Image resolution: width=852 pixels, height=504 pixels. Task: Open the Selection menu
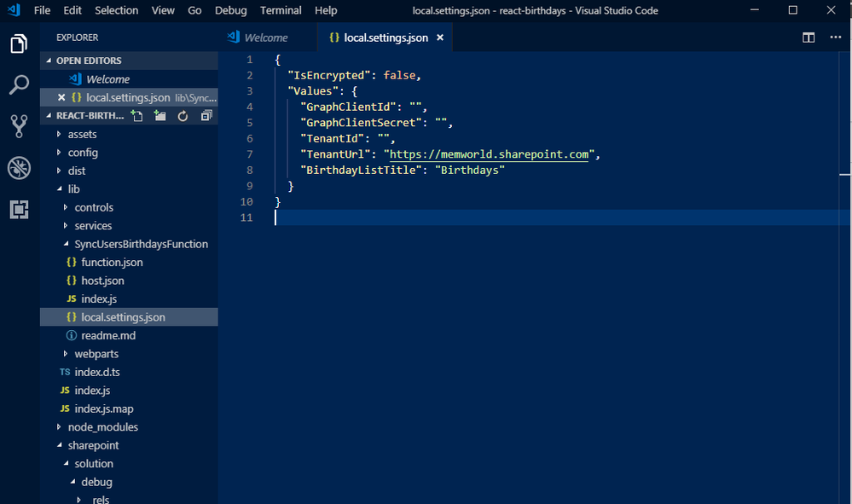[116, 10]
